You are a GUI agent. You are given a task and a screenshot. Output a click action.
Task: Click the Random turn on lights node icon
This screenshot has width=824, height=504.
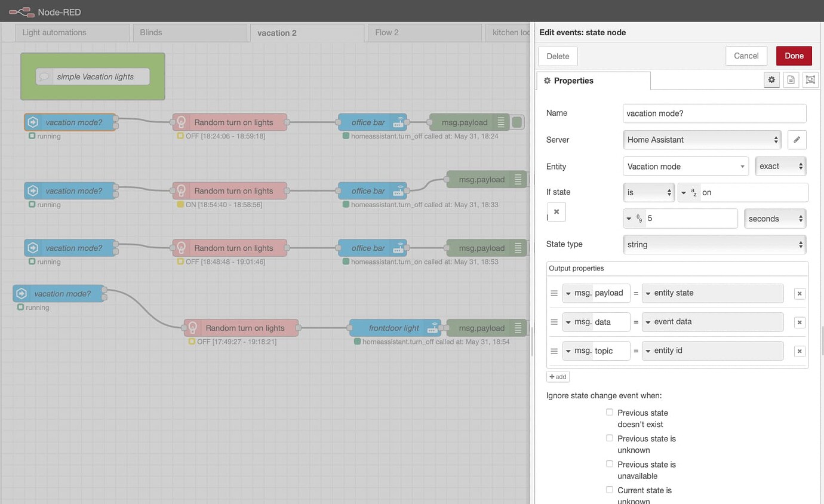pos(181,122)
